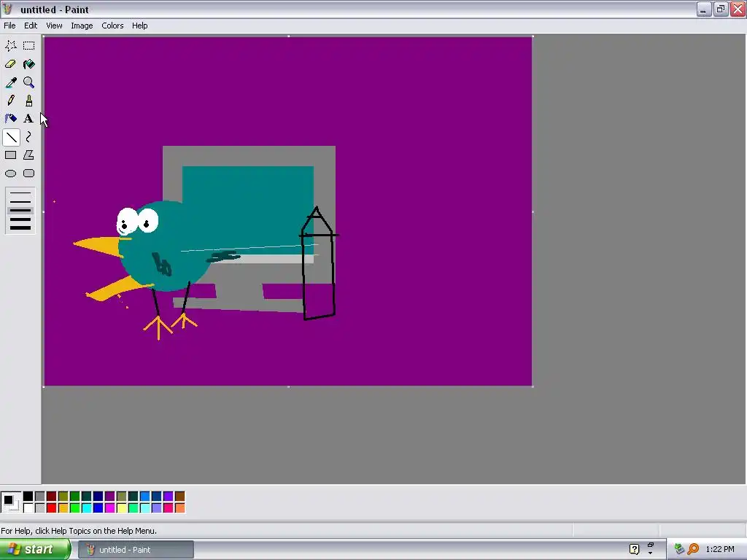Click the Windows Start button
The image size is (747, 560).
pyautogui.click(x=34, y=550)
